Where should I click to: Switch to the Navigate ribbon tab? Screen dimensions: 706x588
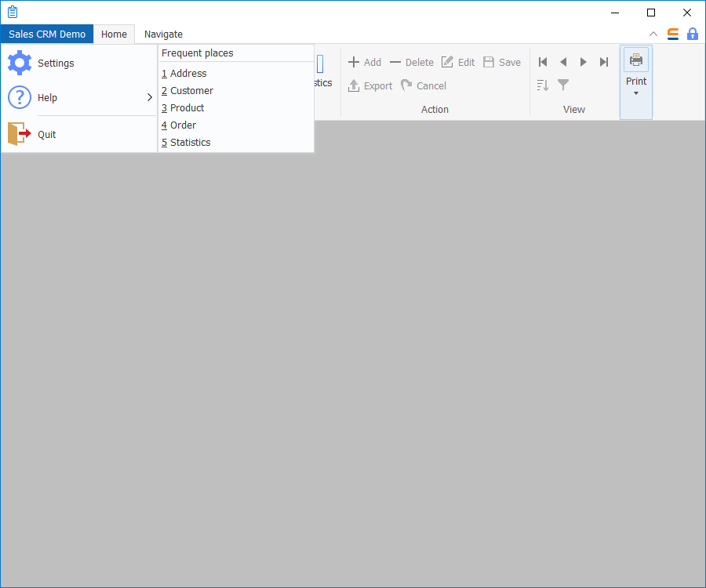coord(163,34)
